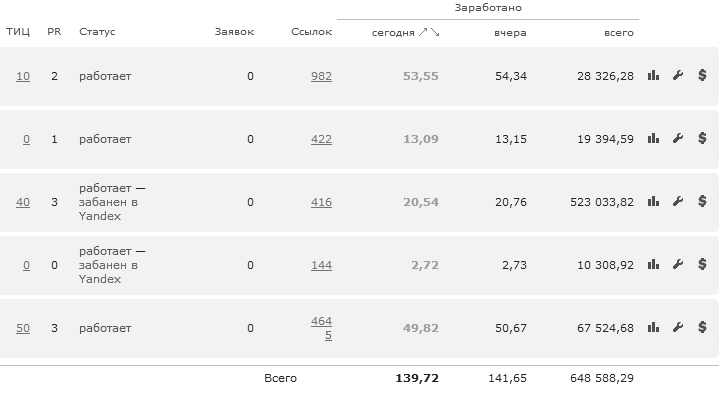The height and width of the screenshot is (406, 723).
Task: Click dollar icon in the 28 326,28 row
Action: coord(702,76)
